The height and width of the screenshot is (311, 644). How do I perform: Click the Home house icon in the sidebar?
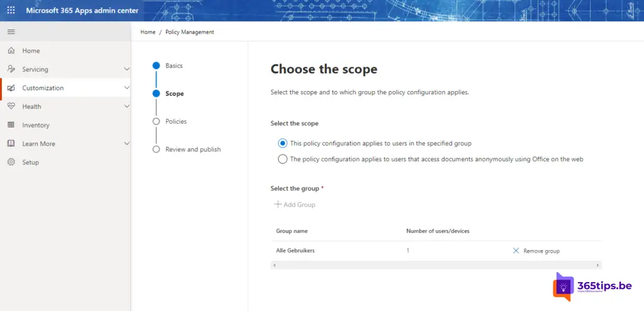pyautogui.click(x=11, y=50)
